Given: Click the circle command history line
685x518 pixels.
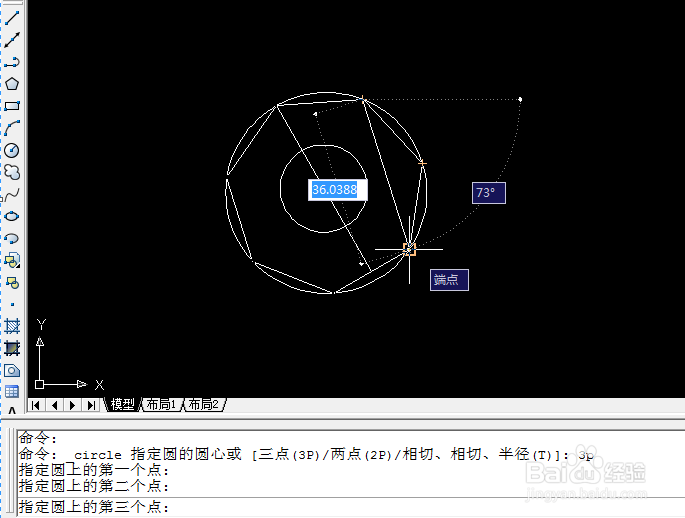Looking at the screenshot, I should tap(306, 454).
